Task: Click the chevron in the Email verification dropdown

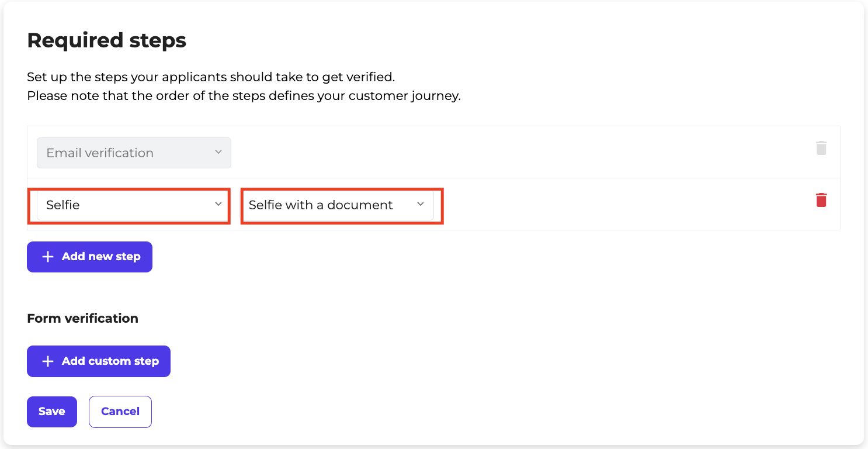Action: 218,152
